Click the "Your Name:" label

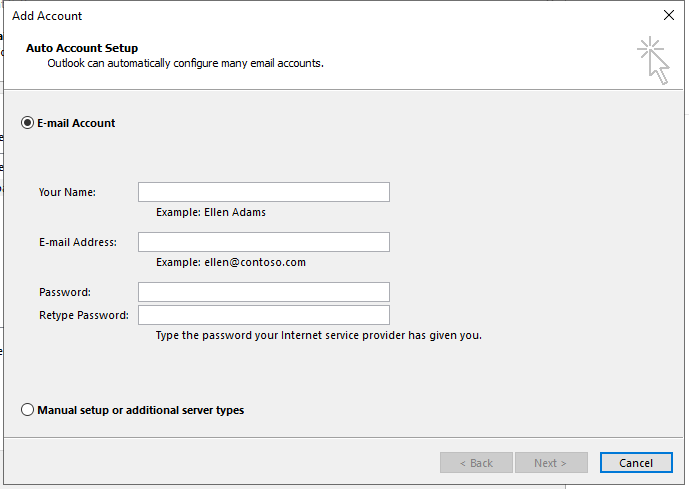(x=67, y=192)
